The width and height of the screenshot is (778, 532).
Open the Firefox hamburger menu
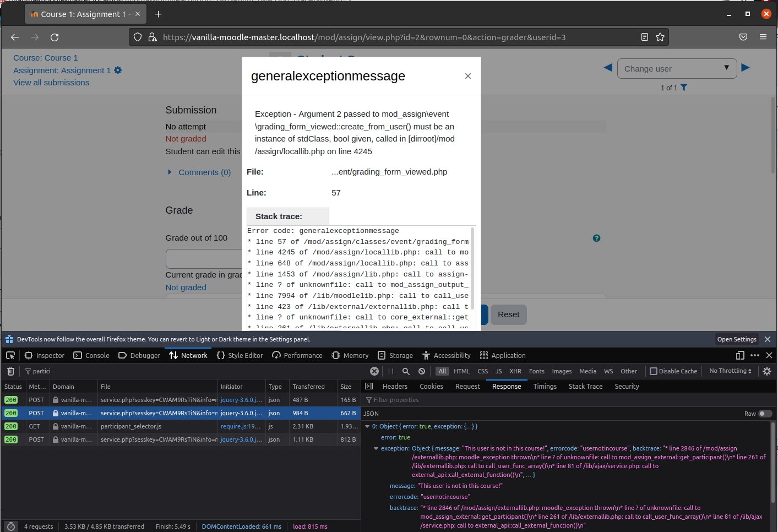tap(763, 37)
